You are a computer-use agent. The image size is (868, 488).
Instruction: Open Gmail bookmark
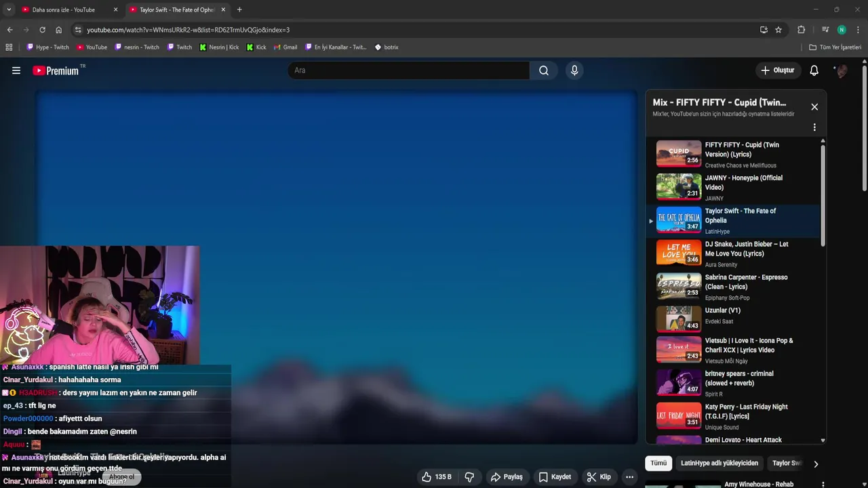click(x=285, y=47)
